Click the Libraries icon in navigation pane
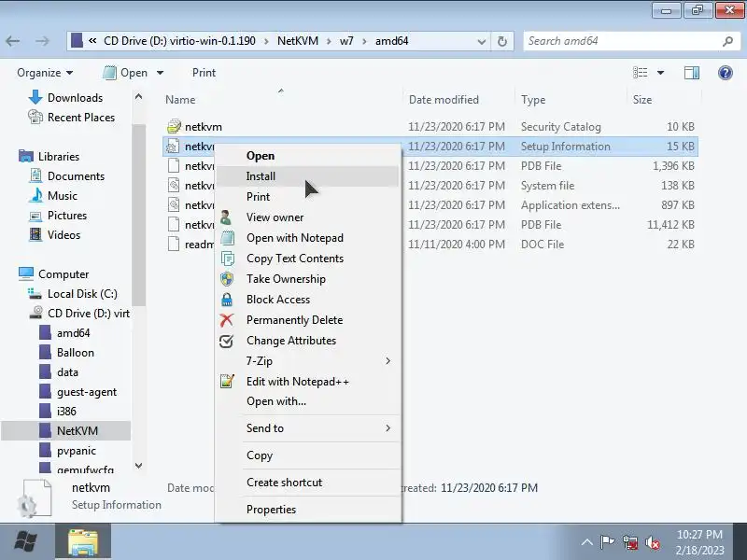Screen dimensions: 747x560 pos(26,156)
